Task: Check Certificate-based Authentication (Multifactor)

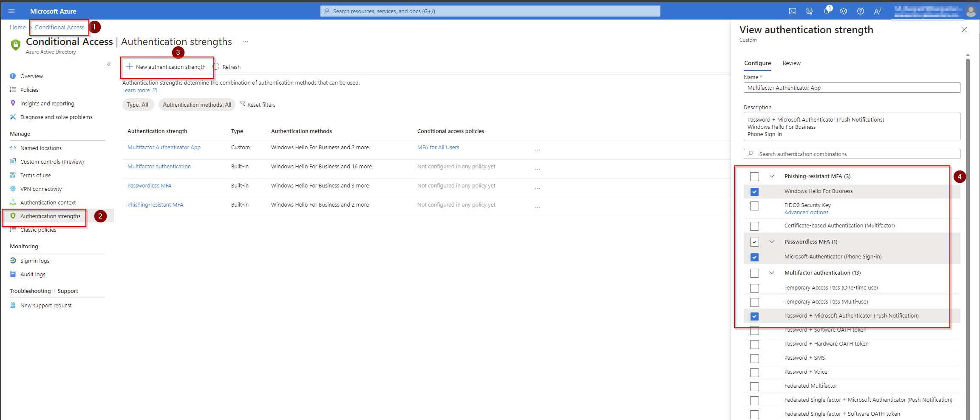Action: click(x=754, y=226)
